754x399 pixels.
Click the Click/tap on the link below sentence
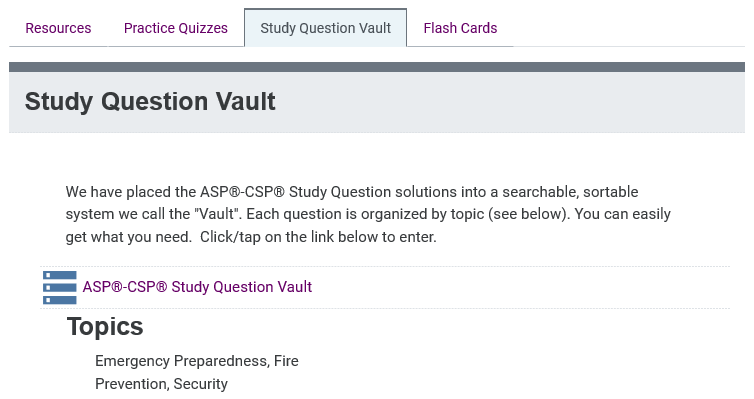318,237
